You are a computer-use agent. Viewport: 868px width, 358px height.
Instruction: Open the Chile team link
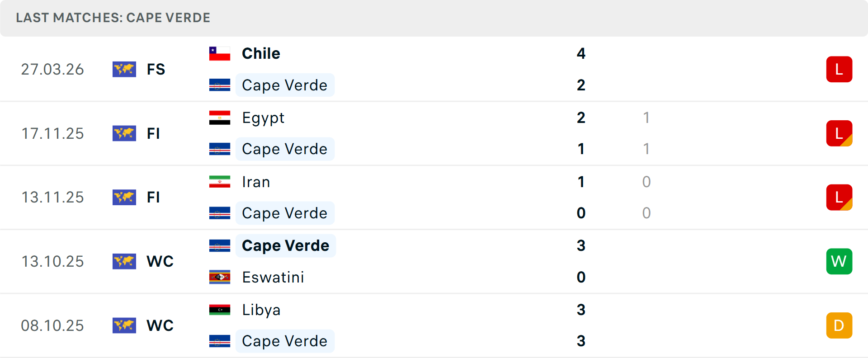pos(261,54)
